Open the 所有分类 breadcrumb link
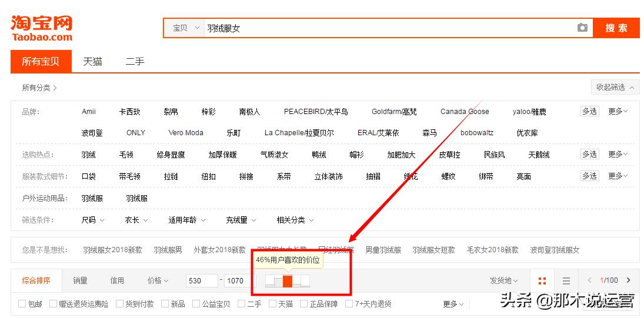 pyautogui.click(x=39, y=88)
